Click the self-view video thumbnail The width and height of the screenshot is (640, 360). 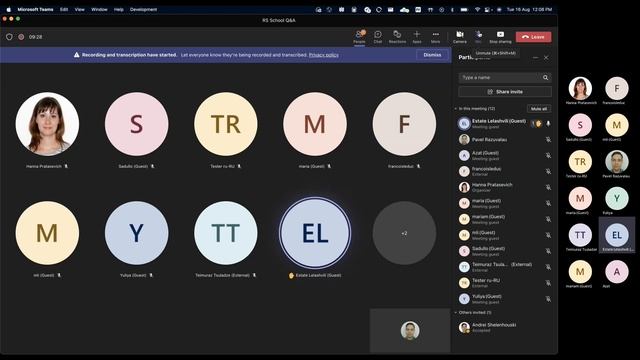coord(410,330)
